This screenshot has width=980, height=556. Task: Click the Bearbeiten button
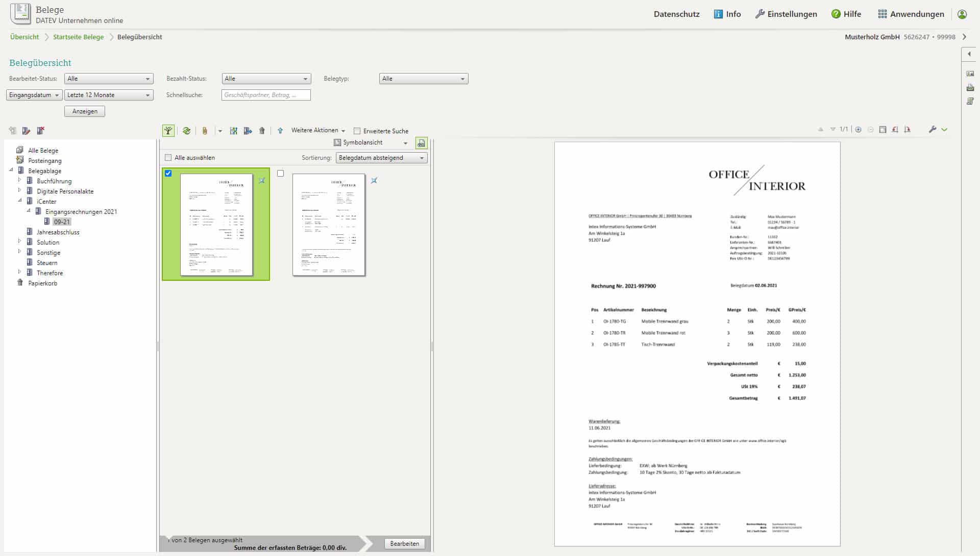404,544
